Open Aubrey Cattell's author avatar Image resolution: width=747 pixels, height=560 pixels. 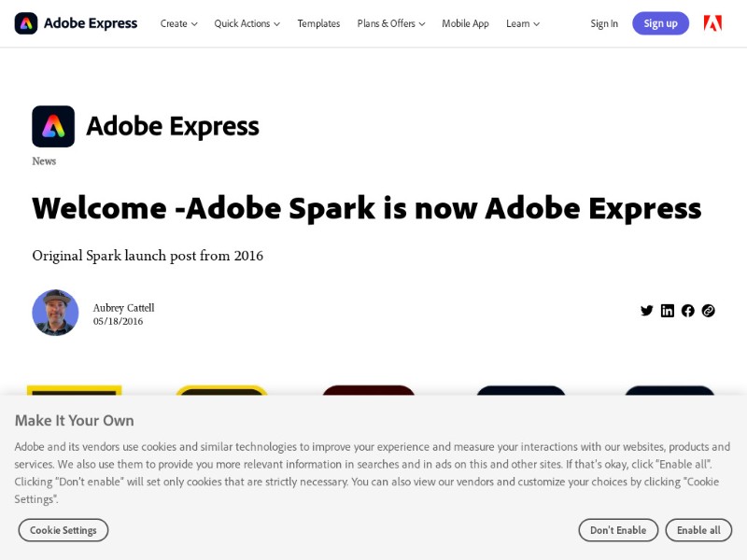[x=55, y=313]
